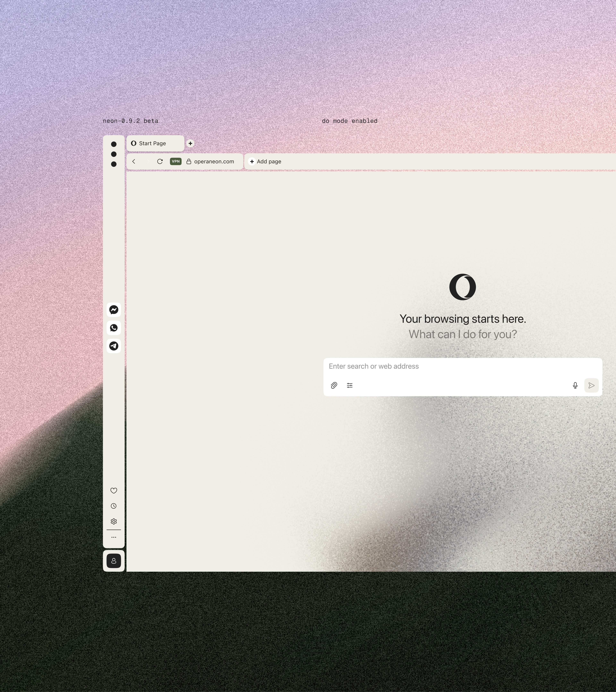Click the Enter search or web address field

[463, 366]
